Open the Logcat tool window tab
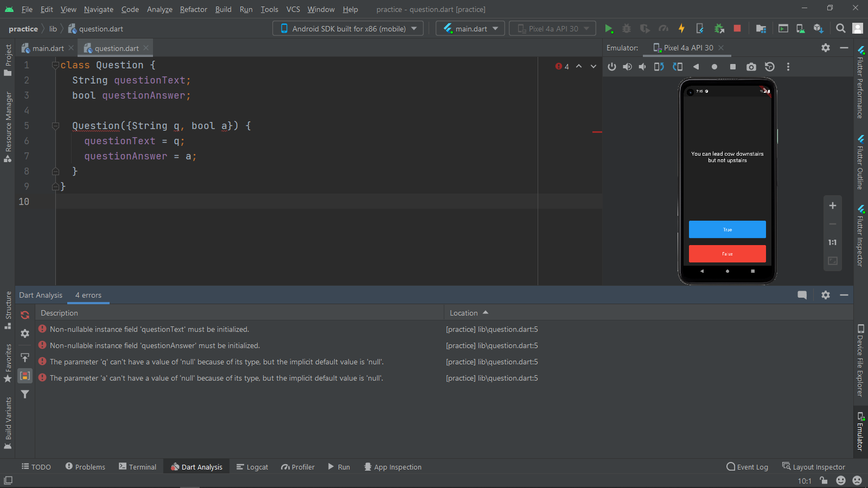868x488 pixels. [252, 467]
